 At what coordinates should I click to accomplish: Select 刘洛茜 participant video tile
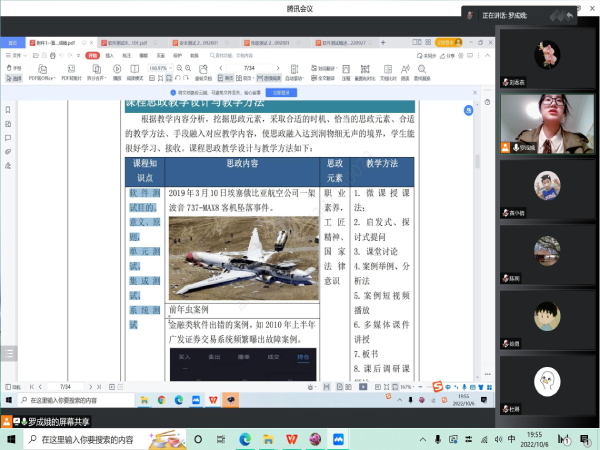click(x=545, y=59)
